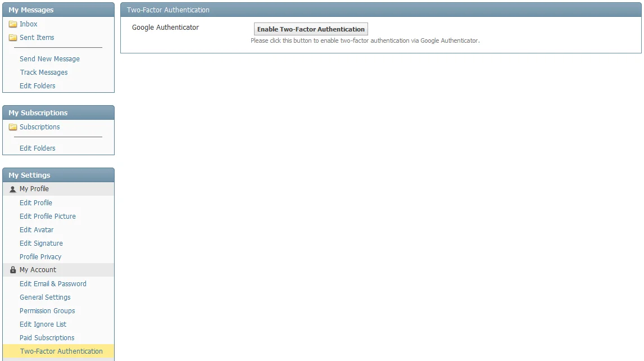644x361 pixels.
Task: Go to Track Messages
Action: pyautogui.click(x=44, y=73)
